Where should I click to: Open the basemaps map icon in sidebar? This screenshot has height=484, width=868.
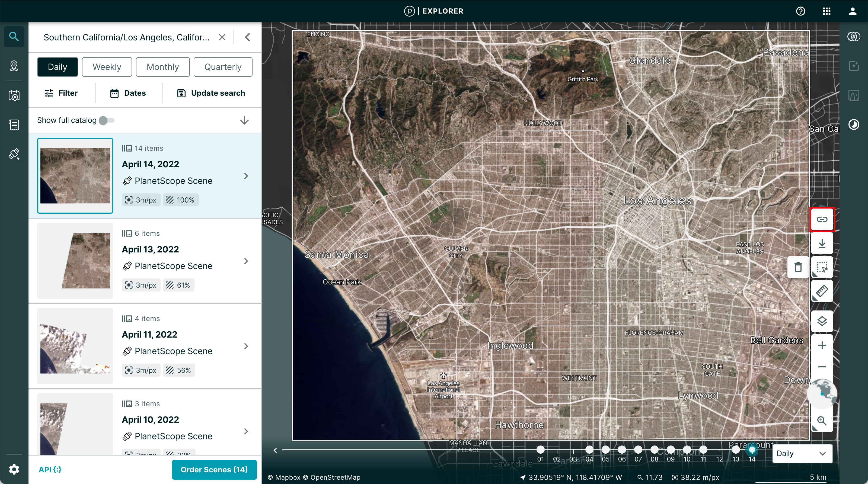[14, 96]
